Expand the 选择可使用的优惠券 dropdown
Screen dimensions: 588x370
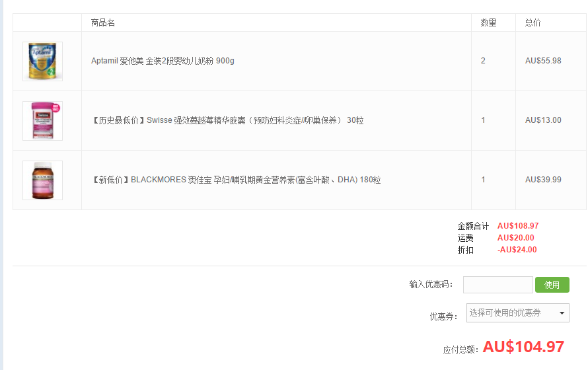click(x=517, y=313)
